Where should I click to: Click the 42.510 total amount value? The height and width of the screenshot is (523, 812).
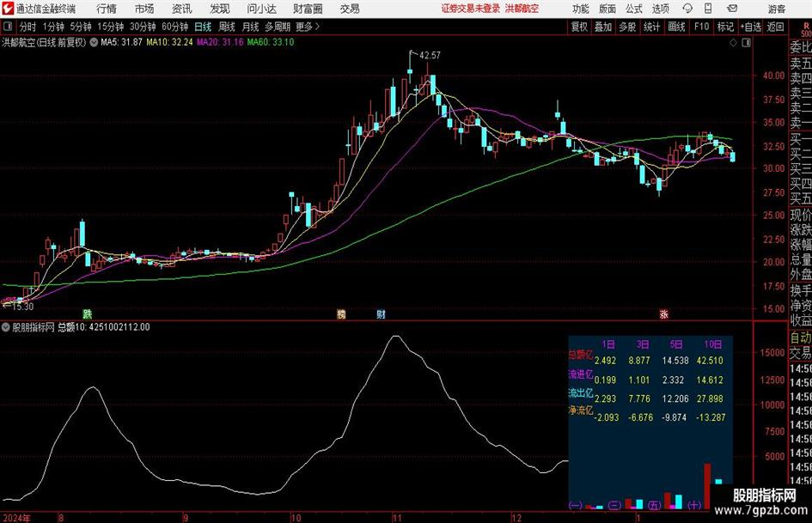coord(710,361)
